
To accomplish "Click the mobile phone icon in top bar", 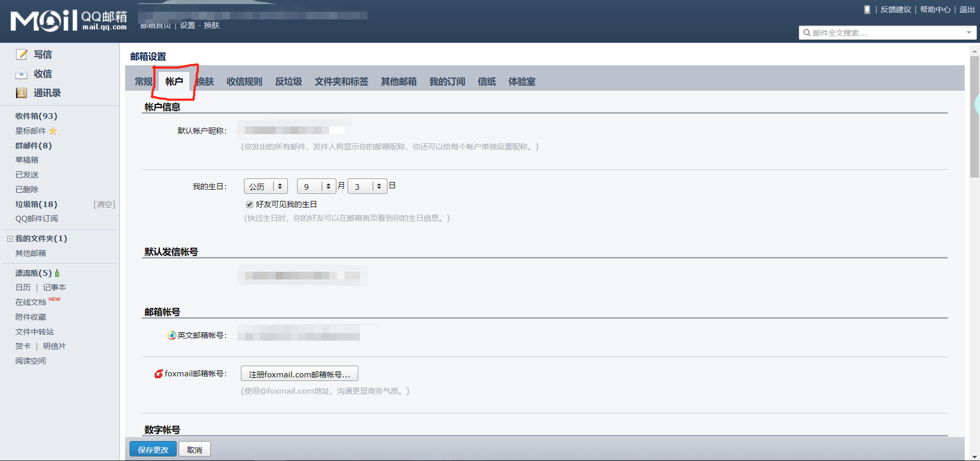I will pyautogui.click(x=867, y=10).
